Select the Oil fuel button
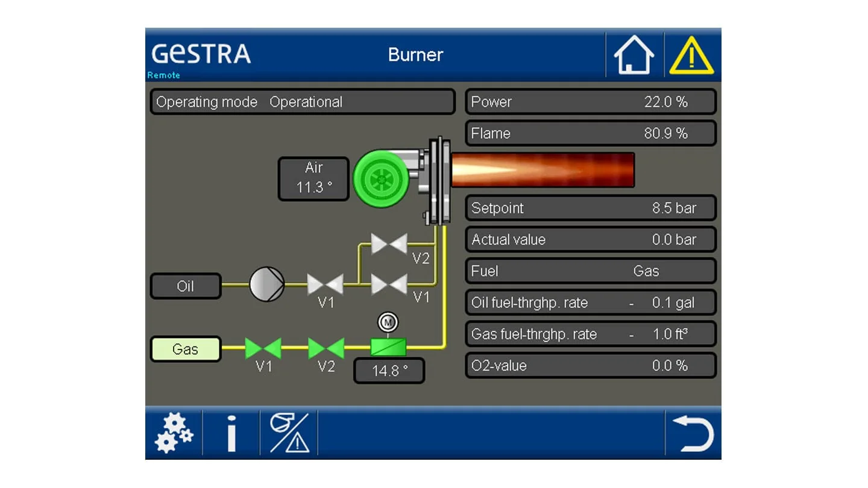 (x=186, y=286)
